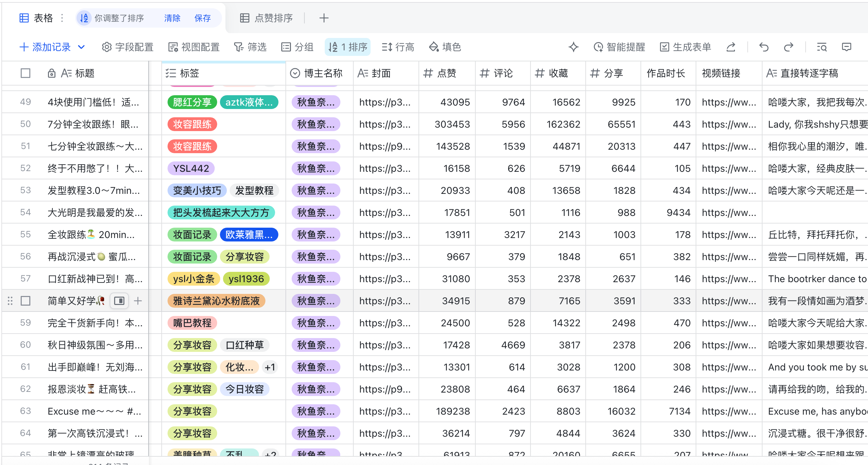Click the plus icon on 简单又好学 row
The height and width of the screenshot is (465, 868).
click(x=138, y=301)
